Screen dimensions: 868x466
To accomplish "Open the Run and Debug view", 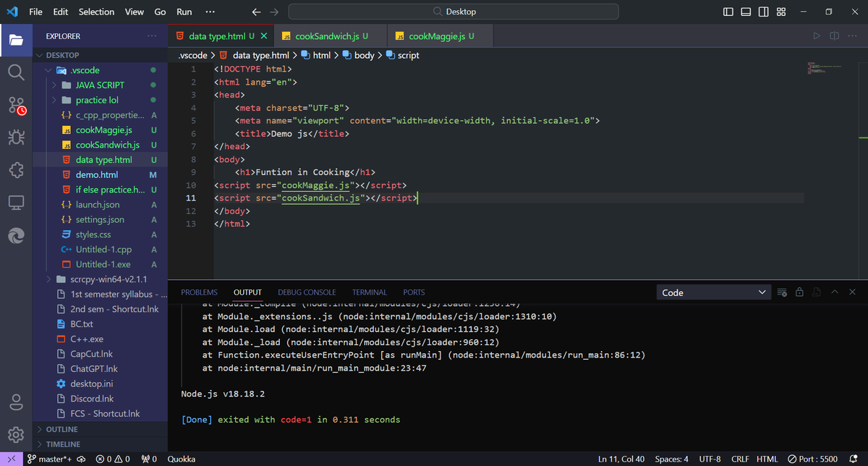I will click(x=16, y=137).
